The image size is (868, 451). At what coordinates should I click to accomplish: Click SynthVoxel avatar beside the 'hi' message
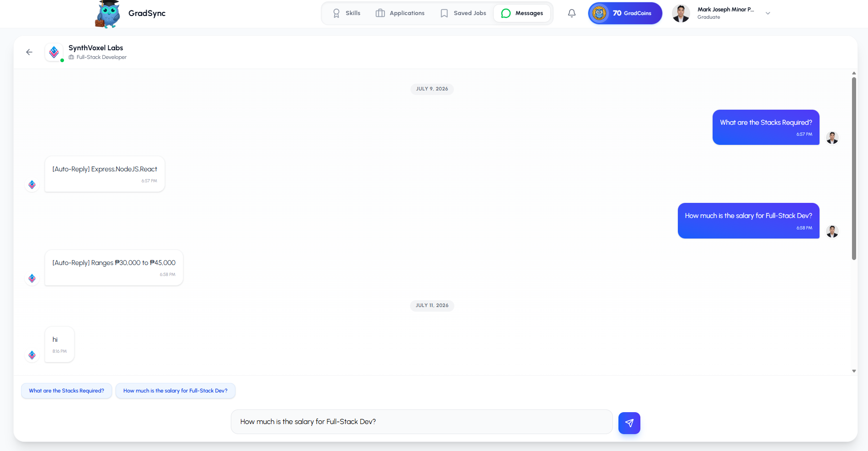tap(32, 355)
